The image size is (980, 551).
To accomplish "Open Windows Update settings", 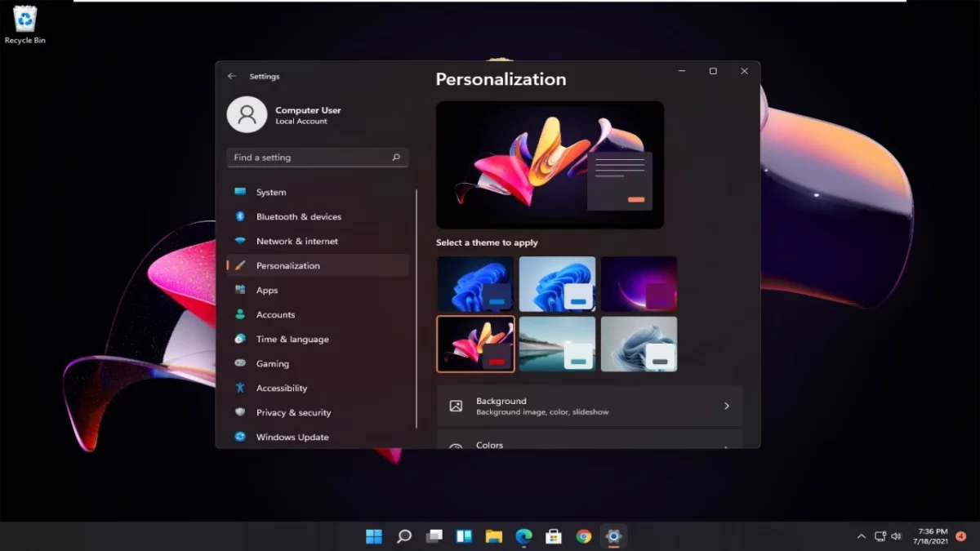I will point(291,437).
